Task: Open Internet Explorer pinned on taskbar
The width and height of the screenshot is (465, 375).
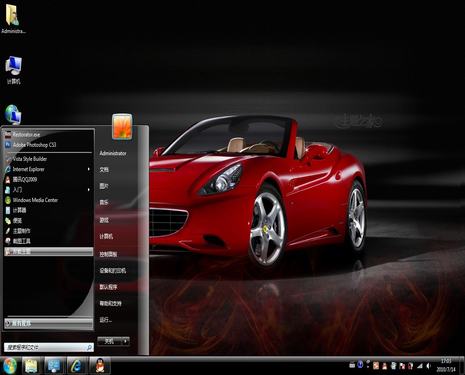Action: pyautogui.click(x=76, y=366)
